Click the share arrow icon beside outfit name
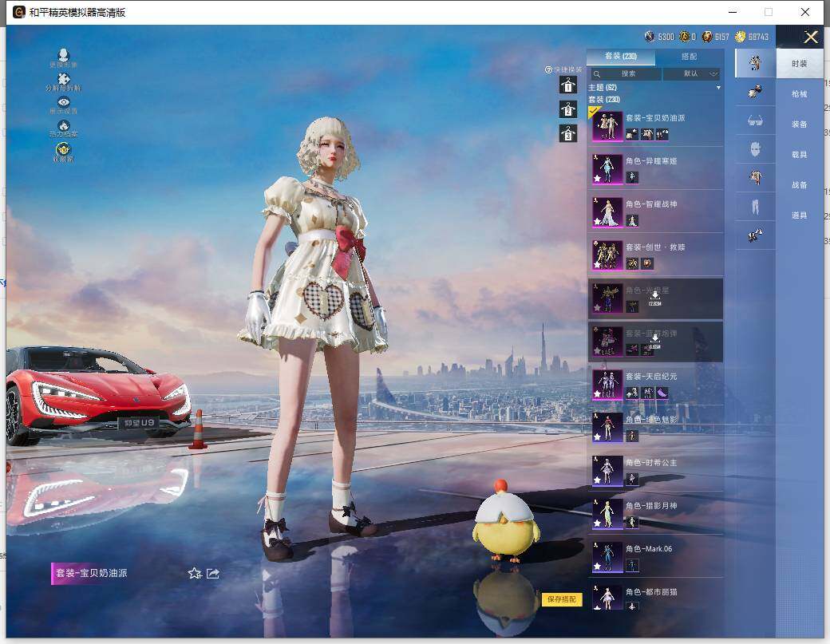This screenshot has height=644, width=830. (213, 573)
